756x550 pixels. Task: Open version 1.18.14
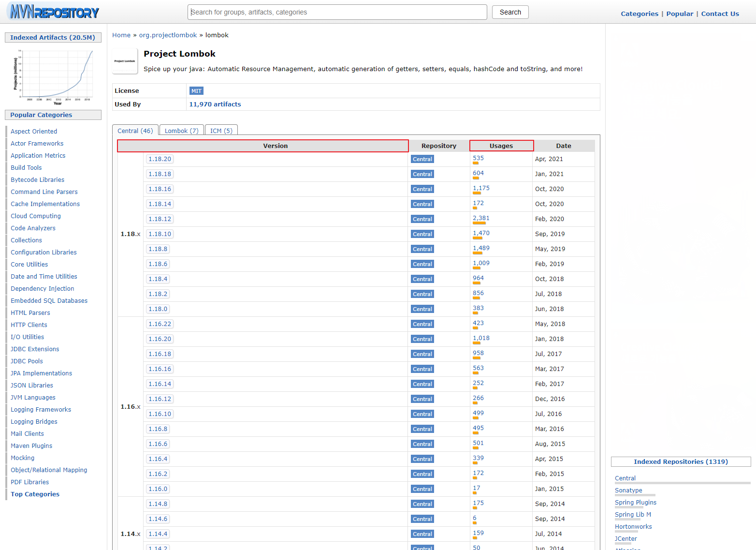160,204
